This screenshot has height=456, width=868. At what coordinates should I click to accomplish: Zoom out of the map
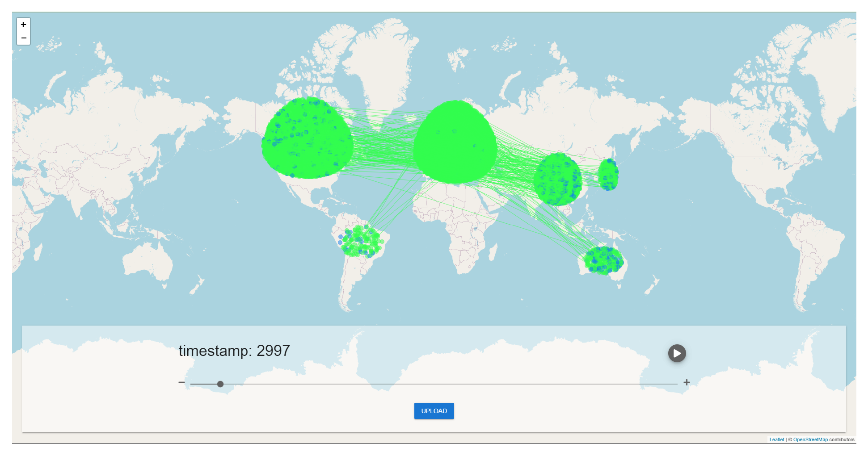24,38
